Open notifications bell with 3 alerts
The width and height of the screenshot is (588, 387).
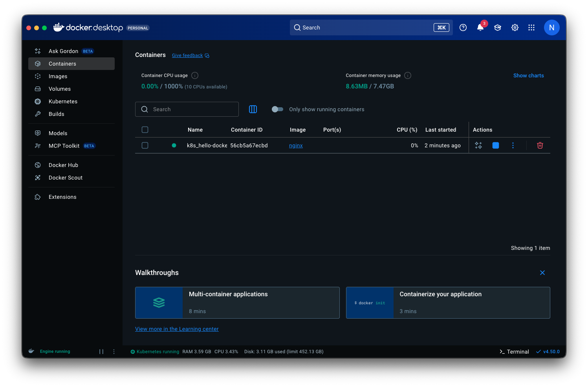(x=480, y=28)
